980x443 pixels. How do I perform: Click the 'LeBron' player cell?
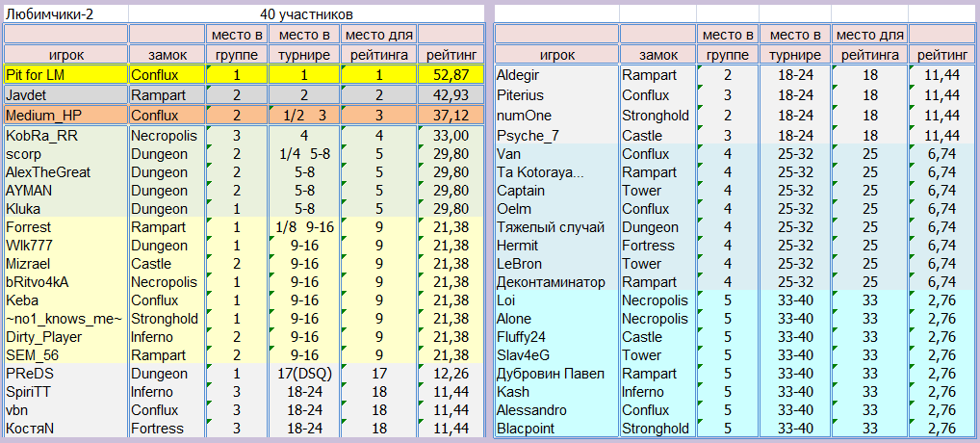556,263
